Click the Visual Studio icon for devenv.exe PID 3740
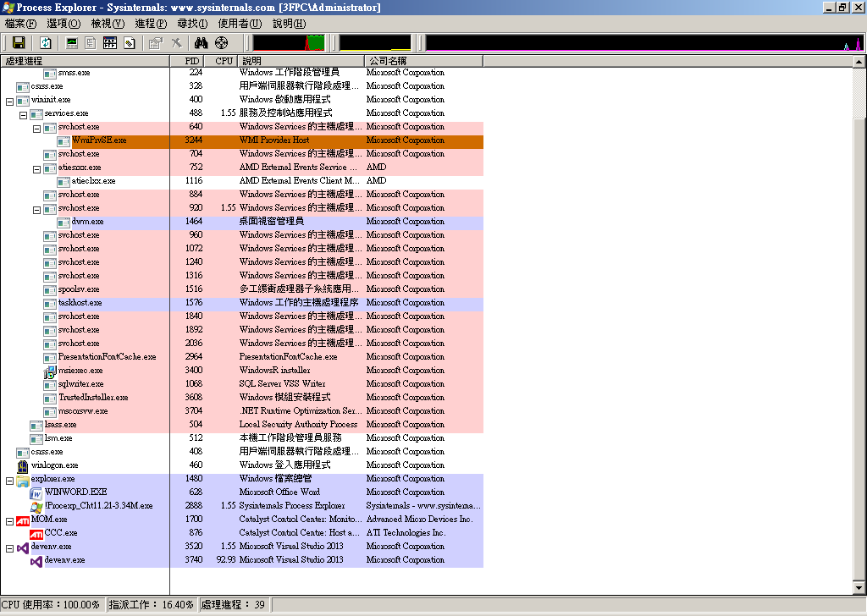867x616 pixels. pyautogui.click(x=36, y=561)
